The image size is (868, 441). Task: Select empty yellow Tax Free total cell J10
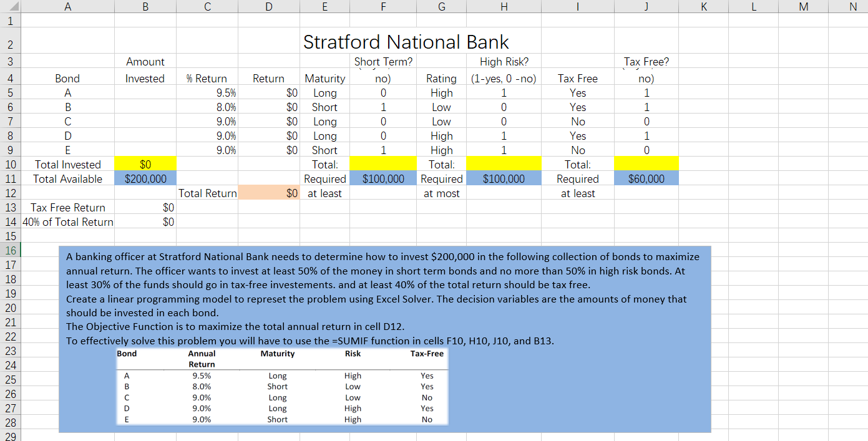tap(646, 164)
